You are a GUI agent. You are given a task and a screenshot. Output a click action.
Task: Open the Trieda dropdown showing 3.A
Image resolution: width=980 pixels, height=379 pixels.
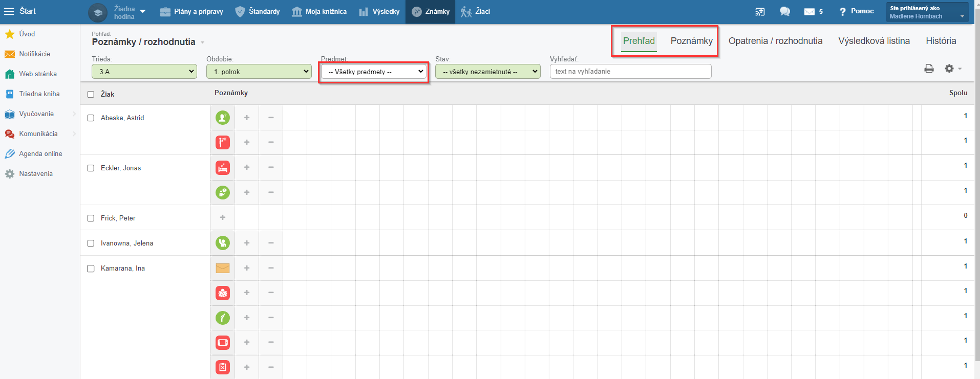(144, 72)
